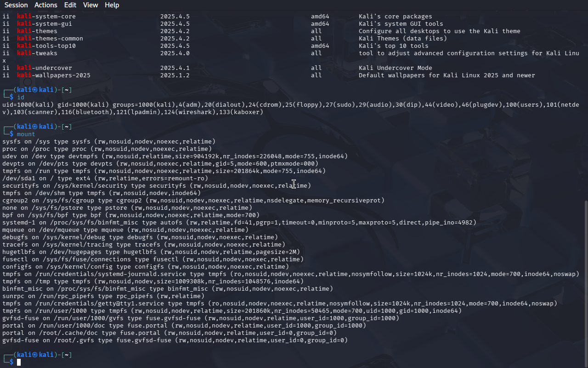The height and width of the screenshot is (368, 588).
Task: Click the "Kali Undercover Mode" description text
Action: pyautogui.click(x=395, y=68)
